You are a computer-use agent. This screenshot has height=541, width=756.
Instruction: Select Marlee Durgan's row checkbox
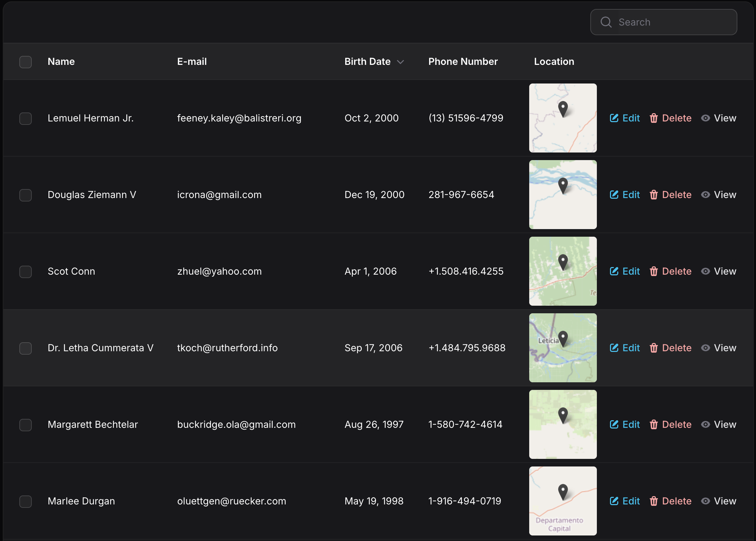[x=26, y=502]
